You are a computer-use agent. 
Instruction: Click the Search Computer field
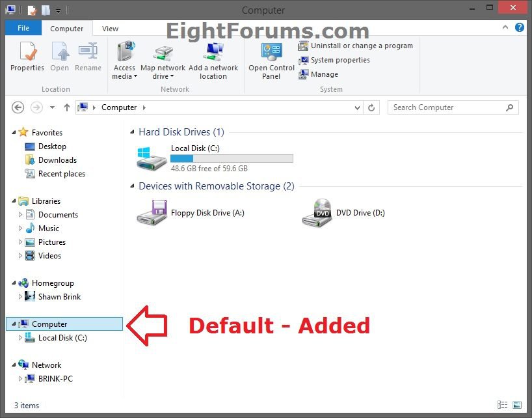[x=453, y=107]
